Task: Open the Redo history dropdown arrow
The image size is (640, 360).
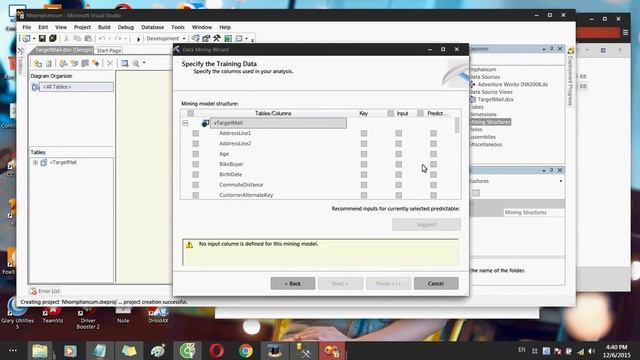Action: 125,38
